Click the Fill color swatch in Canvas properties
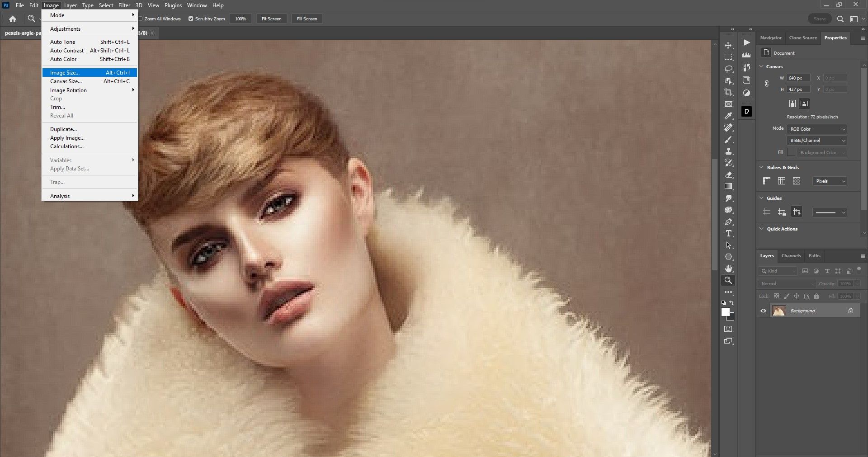Viewport: 868px width, 457px height. click(x=791, y=152)
